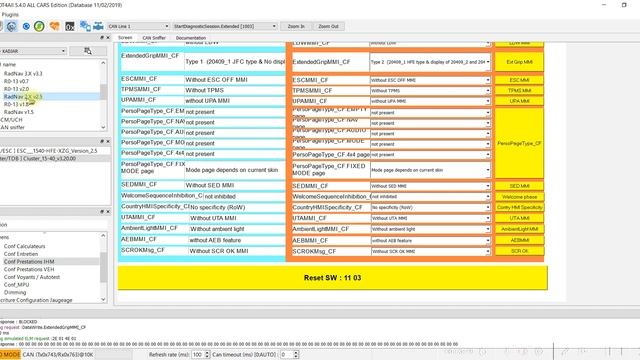The image size is (640, 360).
Task: Open the KADJAR vehicle dropdown
Action: pos(33,51)
